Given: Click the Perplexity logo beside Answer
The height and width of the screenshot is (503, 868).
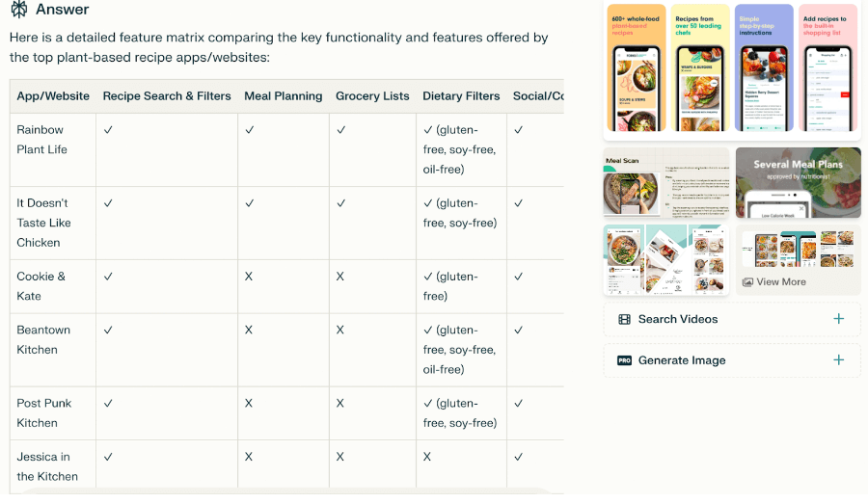Looking at the screenshot, I should pos(19,9).
